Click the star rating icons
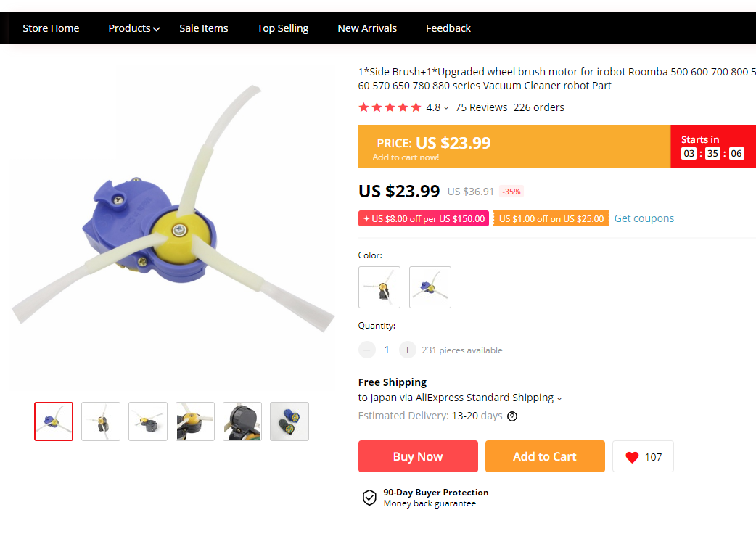 coord(390,107)
